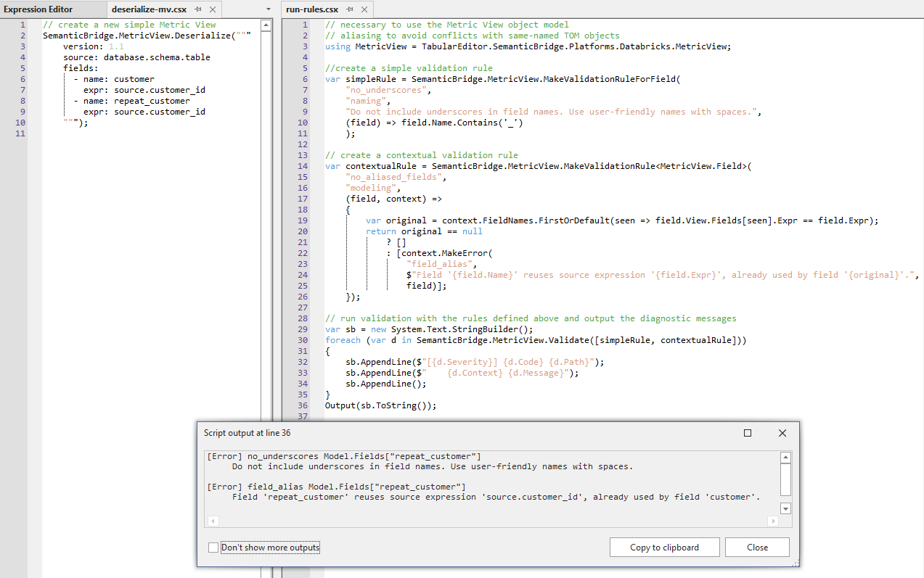Click the text "modeling" on line 16
Viewport: 924px width, 578px height.
pos(372,188)
